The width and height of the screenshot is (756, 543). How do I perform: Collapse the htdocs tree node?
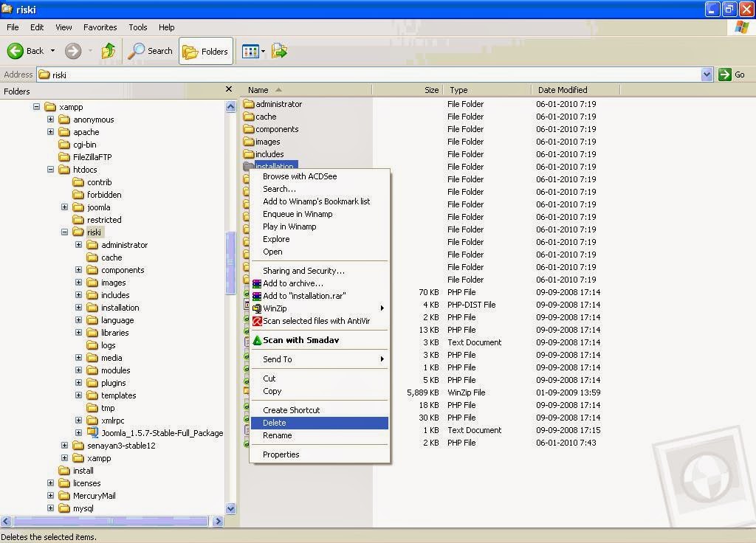click(x=50, y=169)
